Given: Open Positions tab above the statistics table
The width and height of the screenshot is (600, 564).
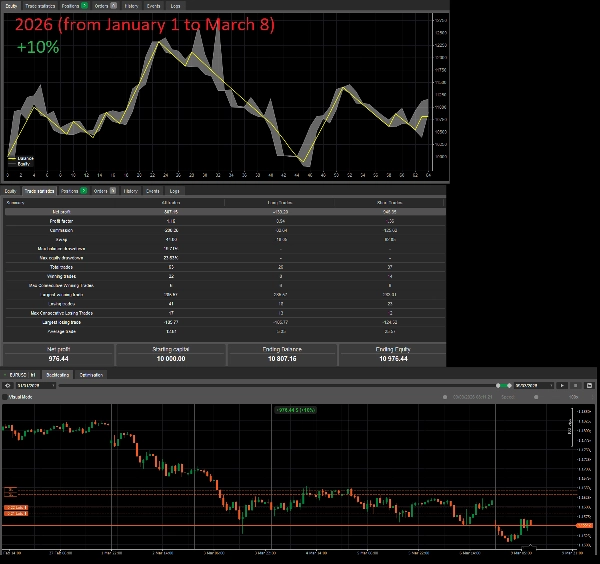Looking at the screenshot, I should click(73, 191).
